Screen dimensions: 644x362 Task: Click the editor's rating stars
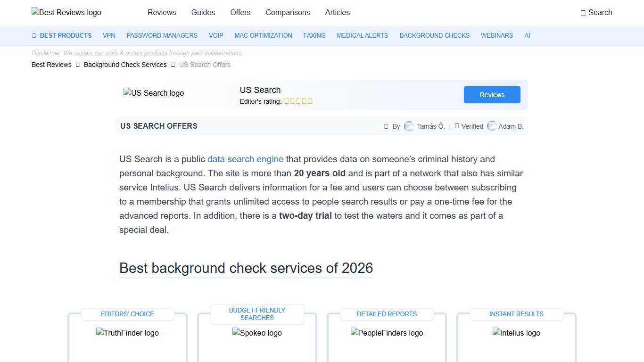click(x=298, y=101)
